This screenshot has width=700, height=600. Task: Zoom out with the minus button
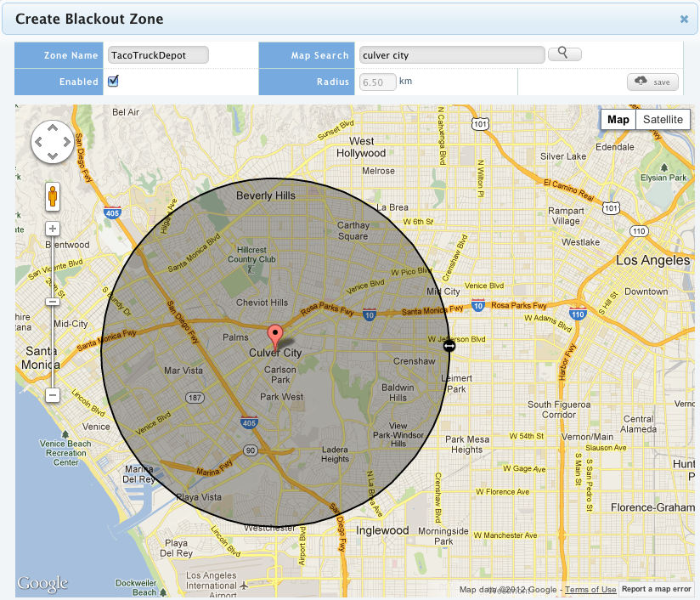53,395
